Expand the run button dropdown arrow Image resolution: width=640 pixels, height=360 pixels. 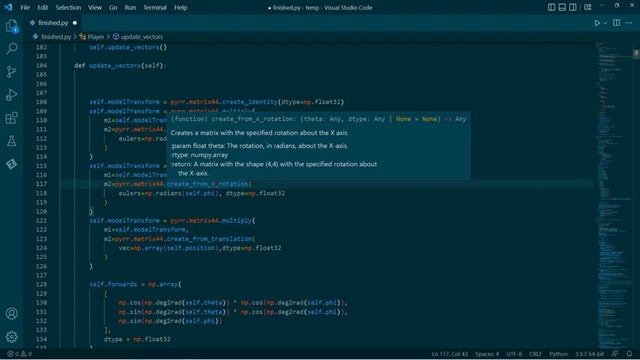605,23
